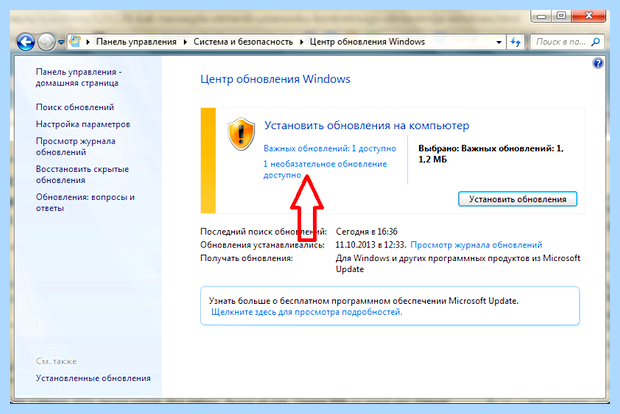Open the Help question mark icon
This screenshot has width=620, height=414.
click(x=598, y=63)
